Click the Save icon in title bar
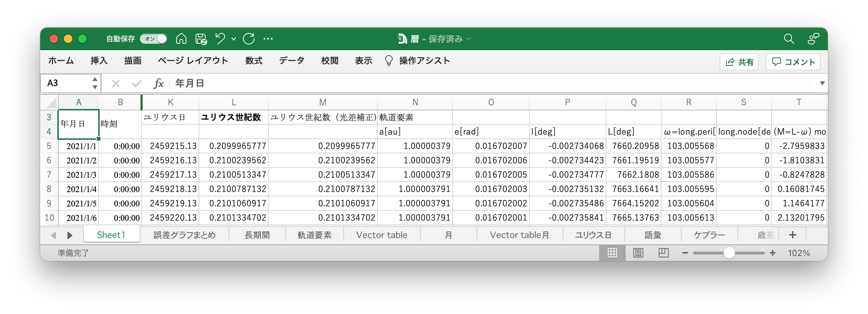Viewport: 868px width, 314px height. pyautogui.click(x=201, y=39)
